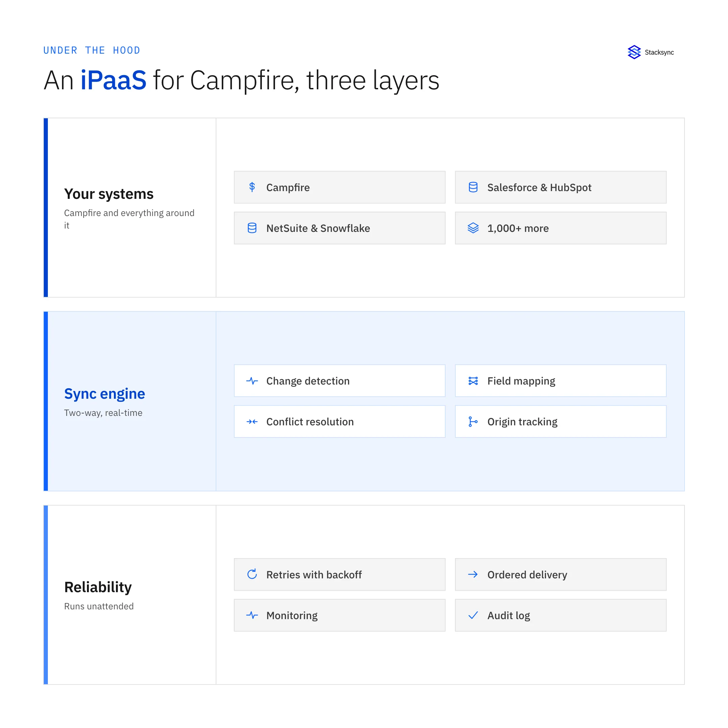
Task: Click the Runs unattended subtitle
Action: (x=99, y=606)
